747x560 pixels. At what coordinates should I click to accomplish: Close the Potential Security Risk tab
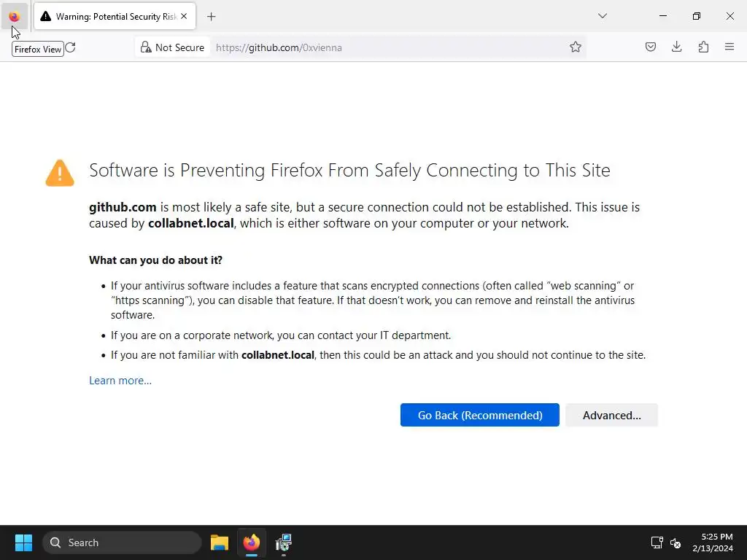183,16
